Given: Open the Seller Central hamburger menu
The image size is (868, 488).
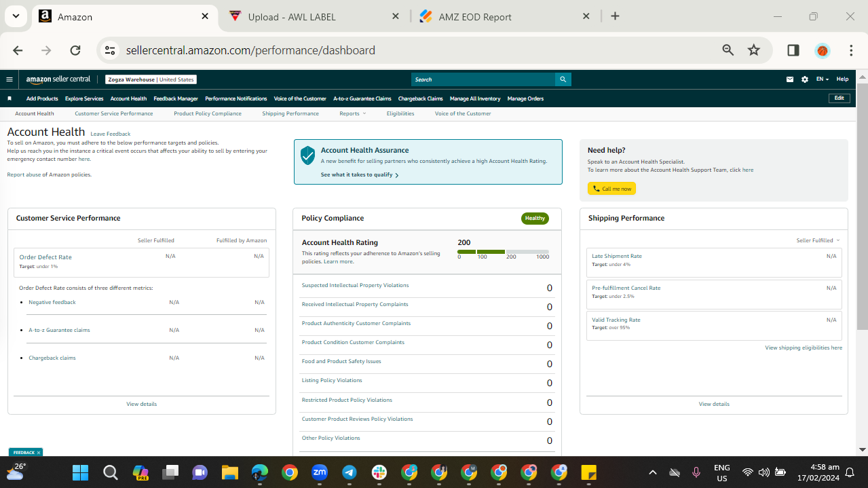Looking at the screenshot, I should click(10, 79).
